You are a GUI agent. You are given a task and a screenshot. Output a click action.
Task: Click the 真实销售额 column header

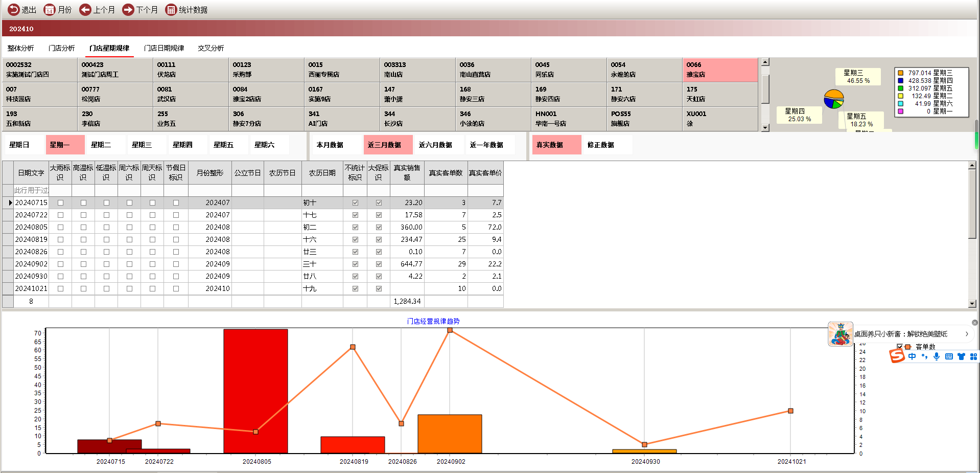pyautogui.click(x=407, y=173)
